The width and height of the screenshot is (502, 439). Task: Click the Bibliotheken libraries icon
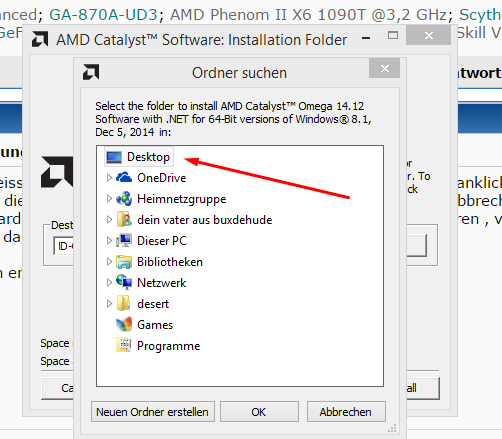[x=124, y=262]
